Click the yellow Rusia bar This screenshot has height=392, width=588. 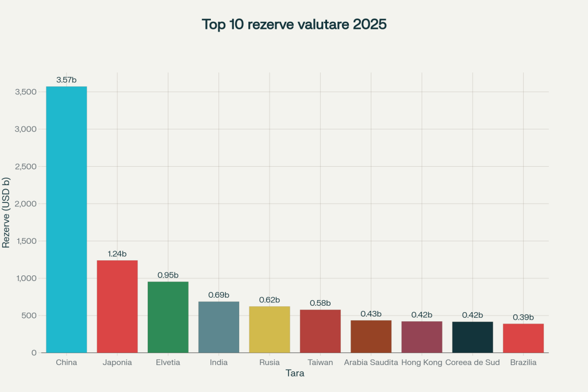[269, 329]
